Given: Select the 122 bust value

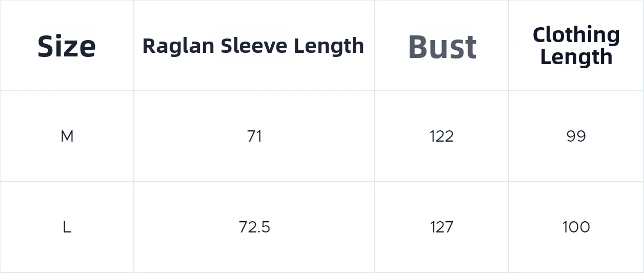Looking at the screenshot, I should click(x=441, y=136).
